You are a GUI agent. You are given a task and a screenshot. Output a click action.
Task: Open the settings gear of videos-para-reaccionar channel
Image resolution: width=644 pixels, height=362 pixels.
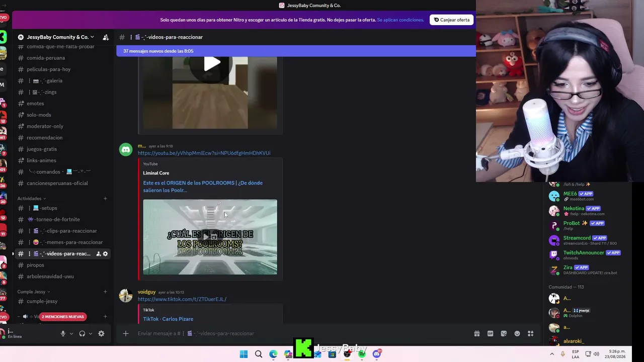(x=105, y=254)
